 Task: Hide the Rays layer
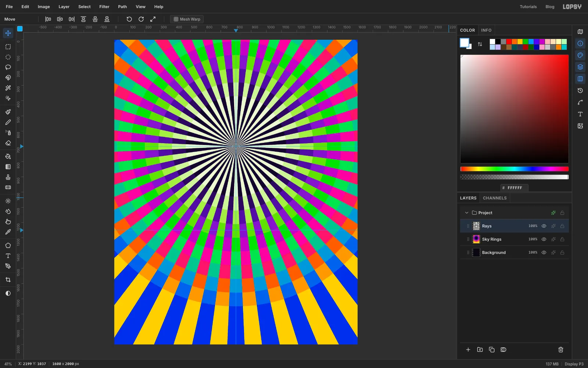tap(544, 226)
